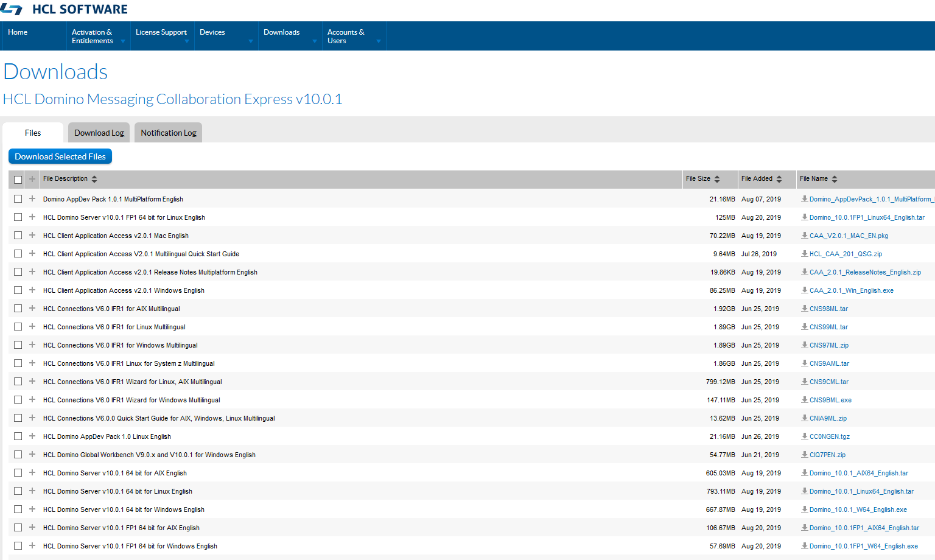Click the Jul 26, 2019 date cell
Screen dimensions: 935x560
pos(759,254)
